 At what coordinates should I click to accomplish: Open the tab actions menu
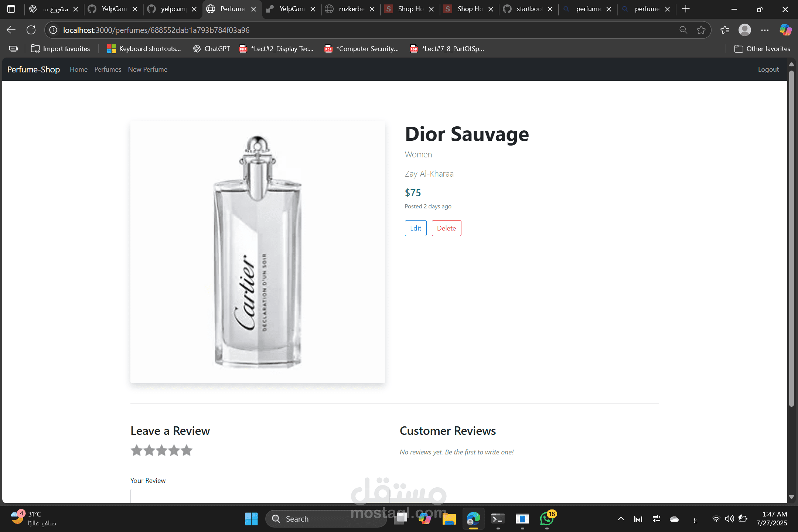click(x=11, y=9)
